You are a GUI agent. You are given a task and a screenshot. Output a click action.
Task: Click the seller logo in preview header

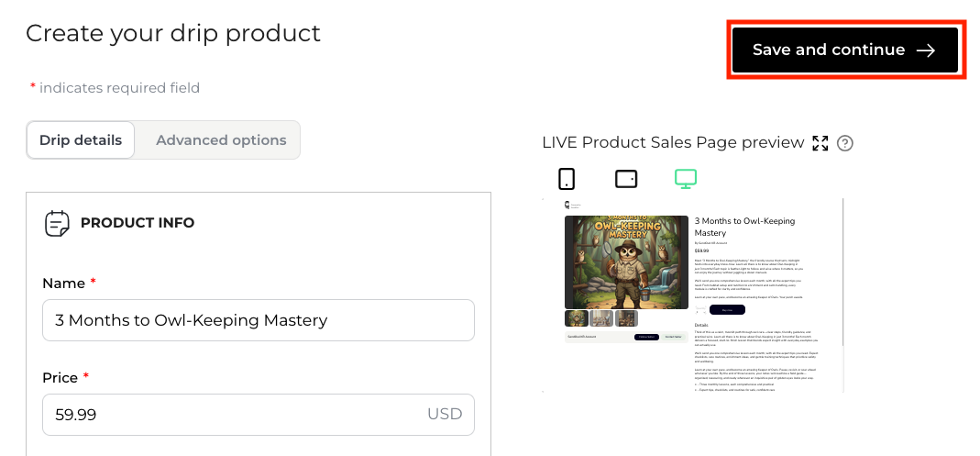567,206
